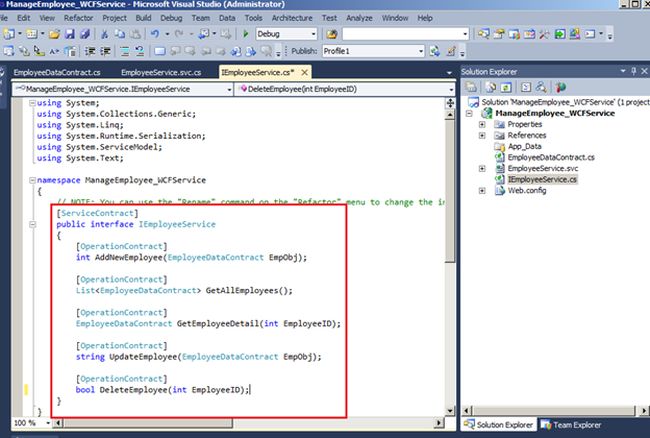Click the Open File folder icon

pyautogui.click(x=54, y=34)
